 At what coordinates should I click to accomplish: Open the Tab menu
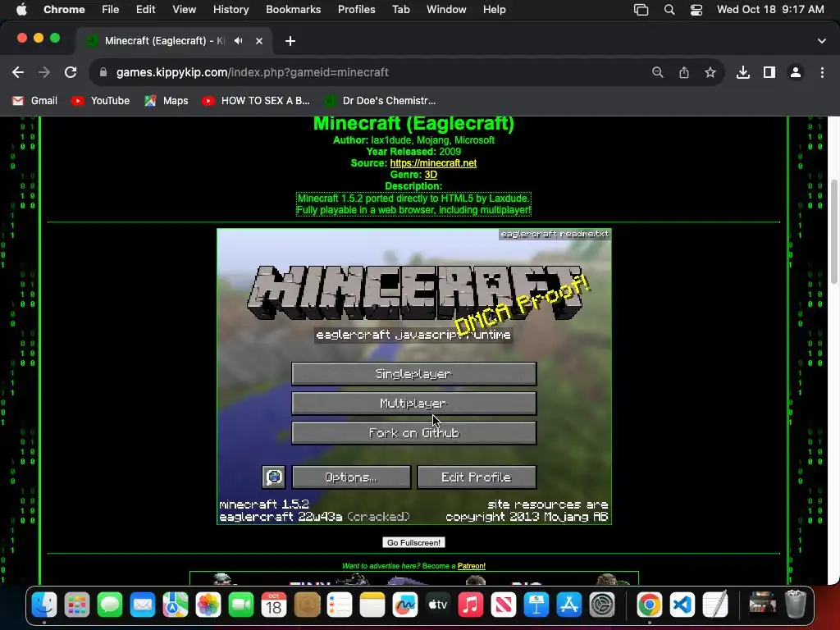400,10
